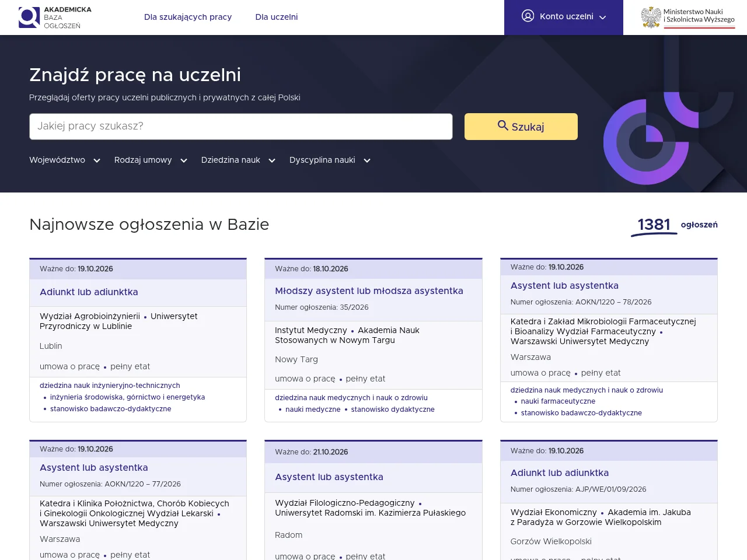Click 'Ważne do: 18.10.2026' date text
Screen dimensions: 747x560
(312, 269)
